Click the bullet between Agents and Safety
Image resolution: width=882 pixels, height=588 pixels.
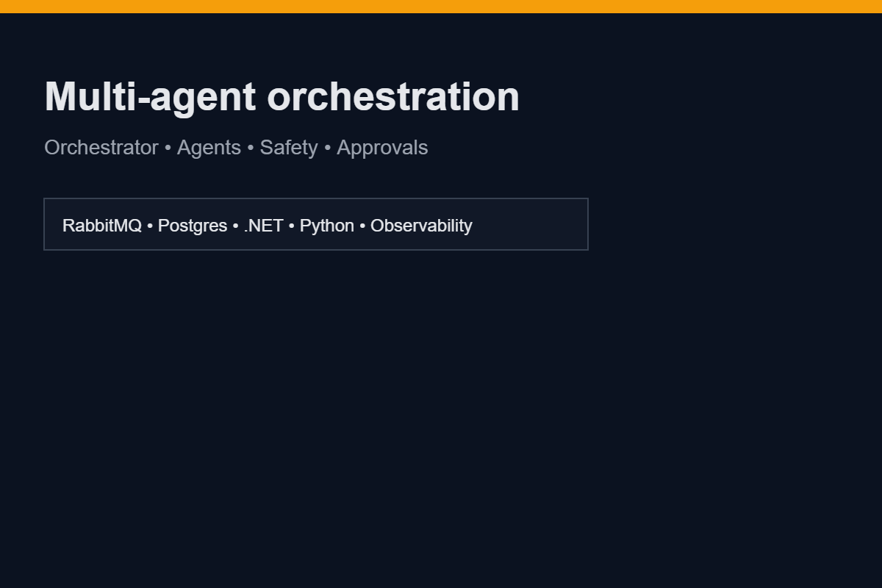pos(251,148)
